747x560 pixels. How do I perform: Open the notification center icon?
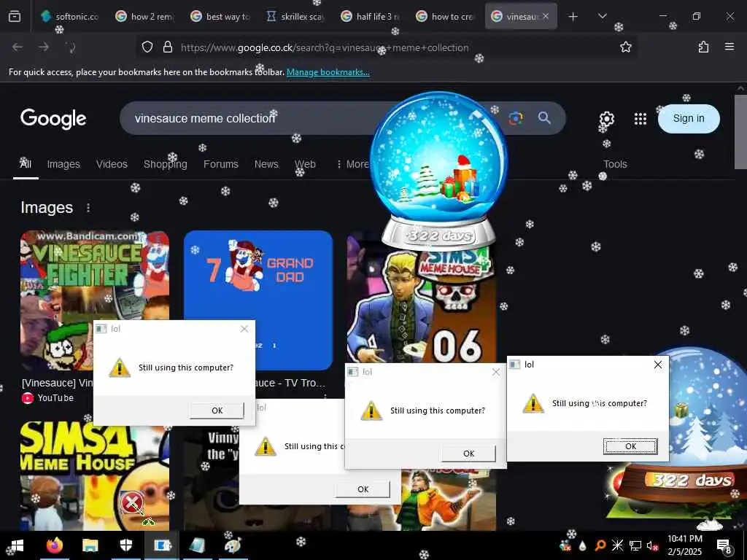pos(724,545)
